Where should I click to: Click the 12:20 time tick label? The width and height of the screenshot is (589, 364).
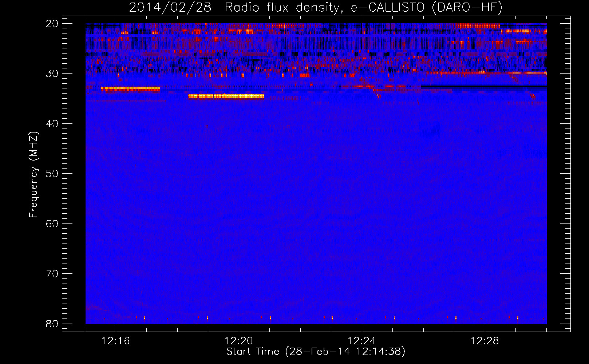(x=239, y=341)
